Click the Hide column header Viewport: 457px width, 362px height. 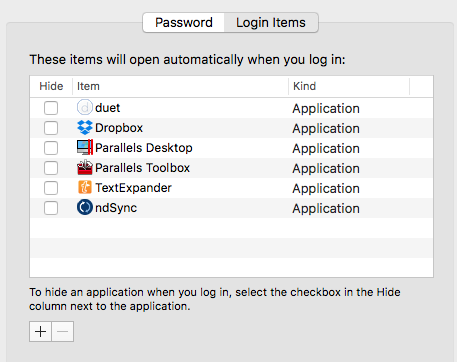tap(51, 86)
